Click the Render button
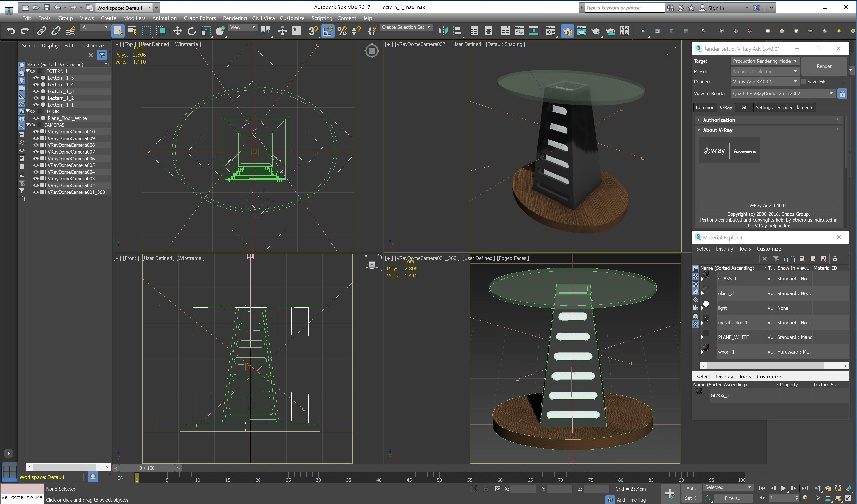 (824, 66)
